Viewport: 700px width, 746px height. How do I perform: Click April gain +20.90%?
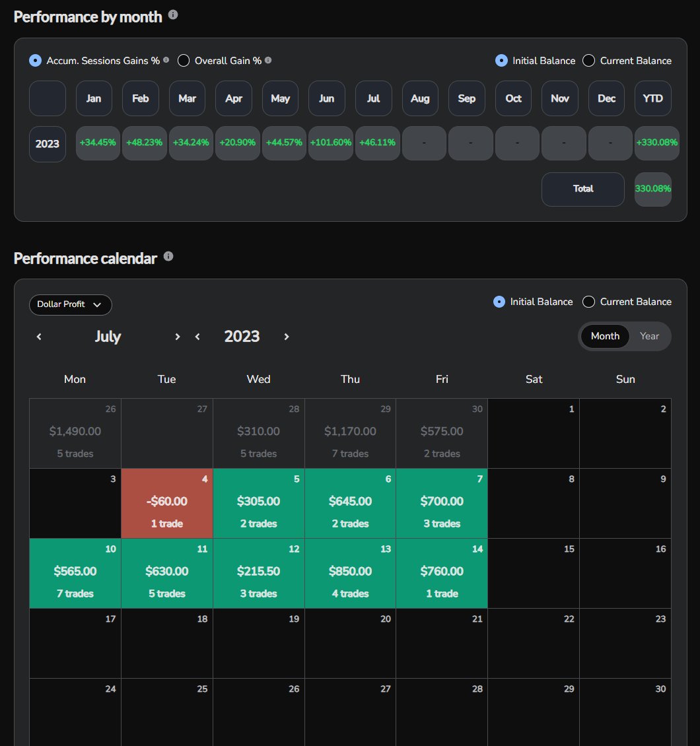coord(238,143)
